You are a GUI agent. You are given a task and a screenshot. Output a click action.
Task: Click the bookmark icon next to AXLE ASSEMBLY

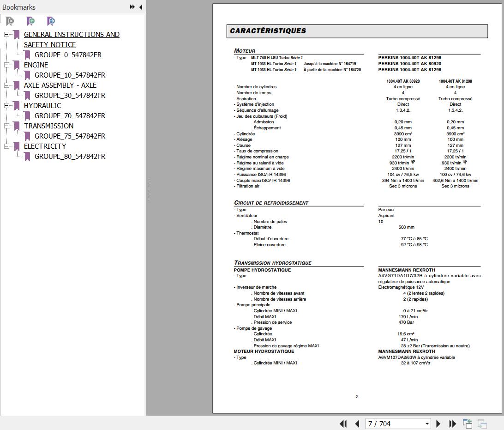click(x=17, y=85)
